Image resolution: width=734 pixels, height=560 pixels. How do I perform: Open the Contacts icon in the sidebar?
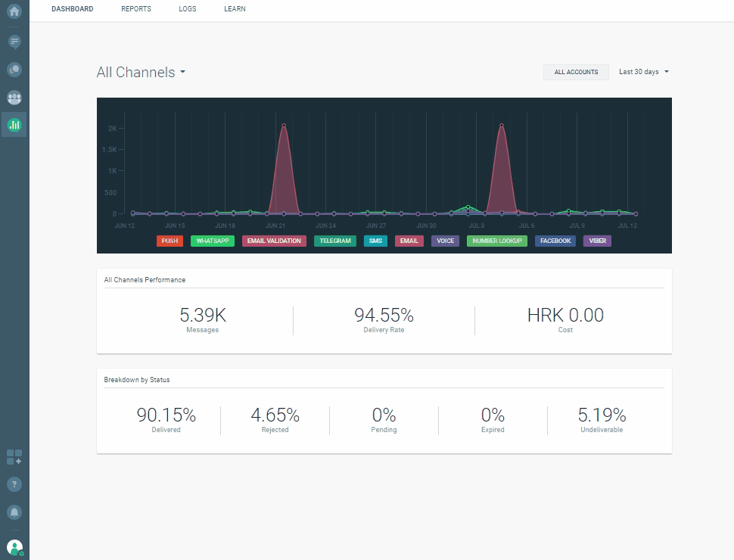(14, 69)
